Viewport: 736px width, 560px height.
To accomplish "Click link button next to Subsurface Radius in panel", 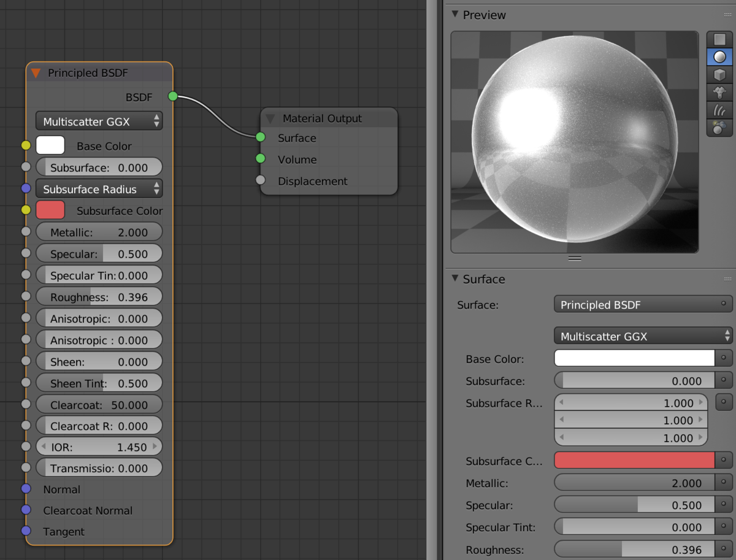I will (724, 402).
